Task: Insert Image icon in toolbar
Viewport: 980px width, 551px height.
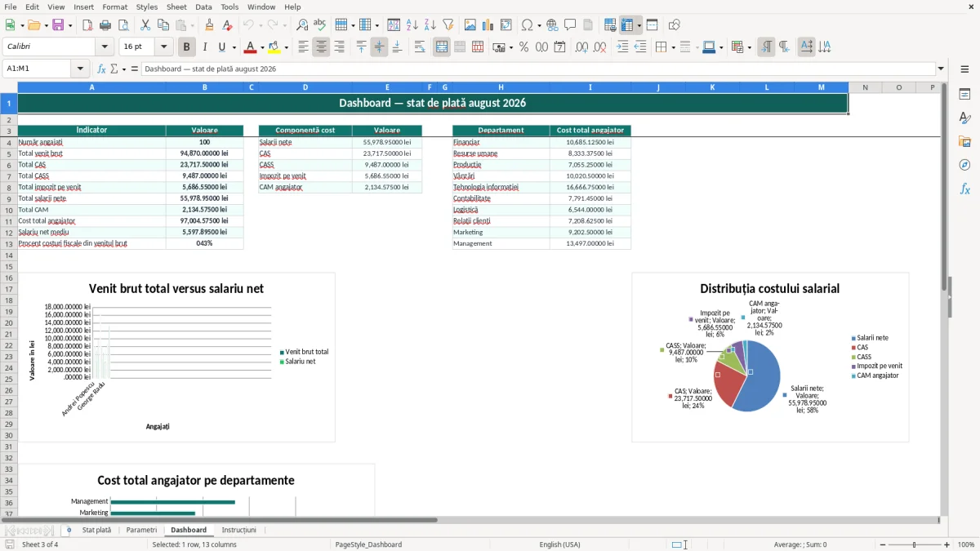Action: (470, 25)
